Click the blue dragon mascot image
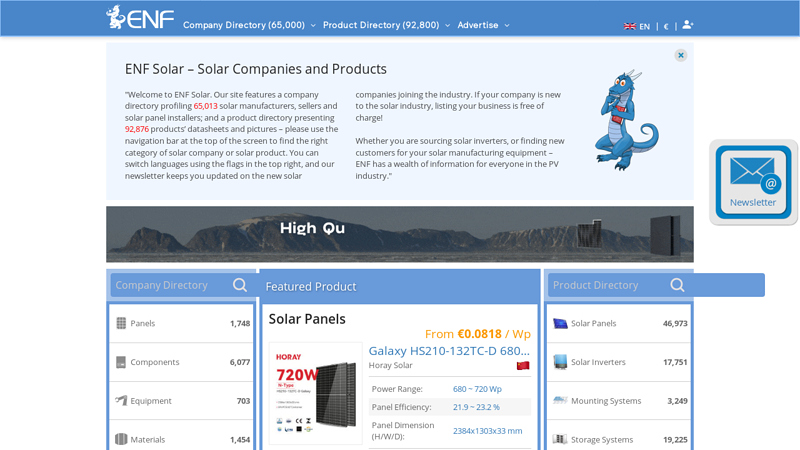The height and width of the screenshot is (450, 800). point(626,120)
